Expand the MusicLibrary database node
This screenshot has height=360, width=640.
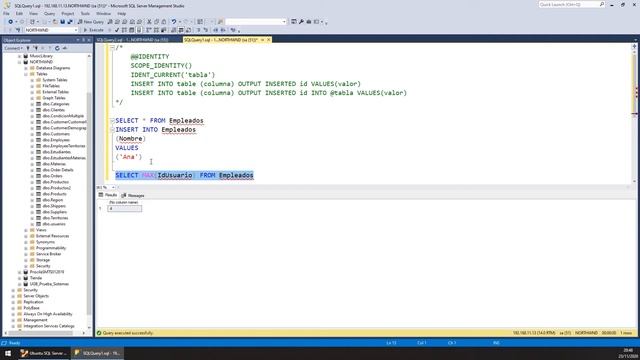pyautogui.click(x=20, y=56)
